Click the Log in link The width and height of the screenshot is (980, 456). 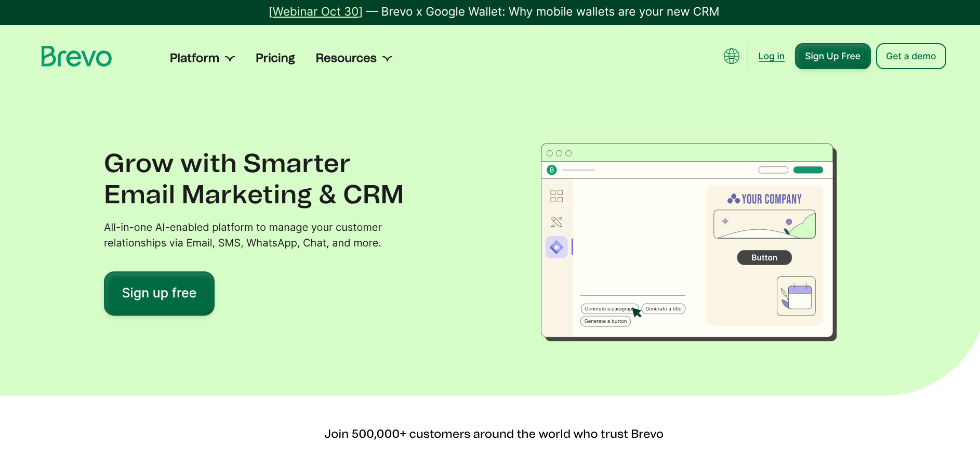coord(771,56)
